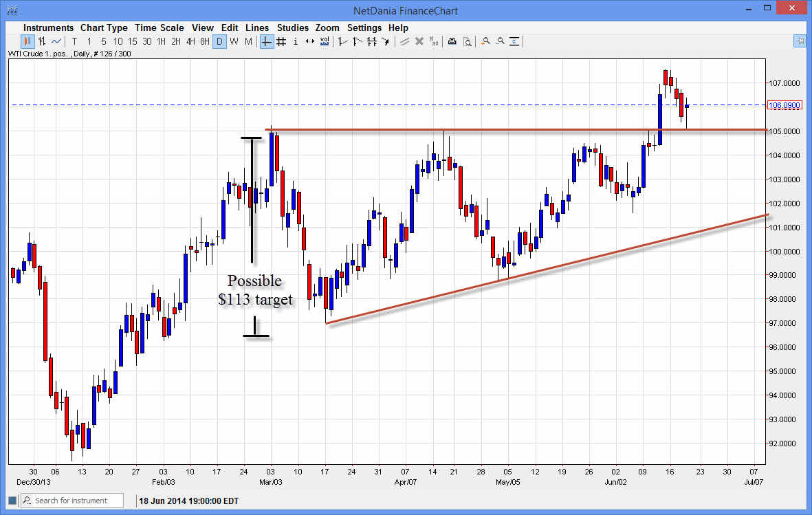Click the zoom in magnifier icon
Image resolution: width=812 pixels, height=515 pixels.
pos(485,41)
